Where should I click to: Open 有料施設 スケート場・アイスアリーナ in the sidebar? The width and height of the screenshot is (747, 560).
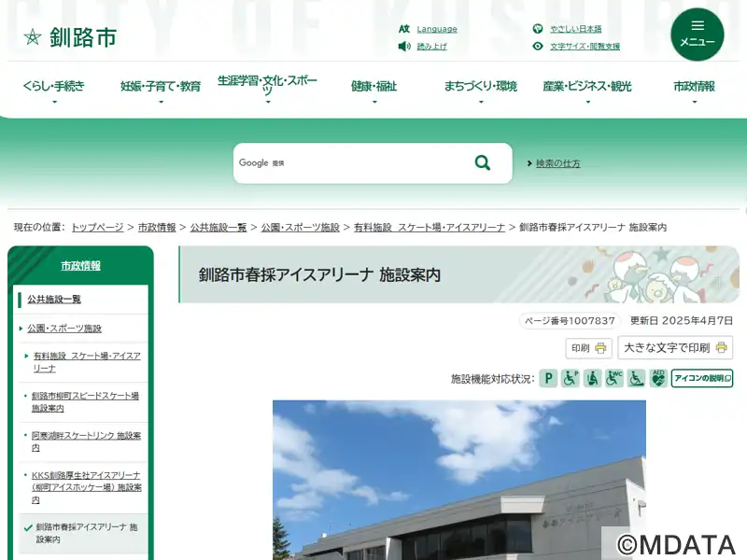click(87, 362)
